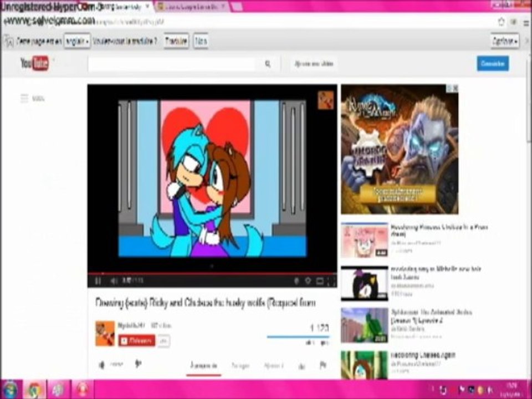Click the YouTube logo

click(x=34, y=63)
